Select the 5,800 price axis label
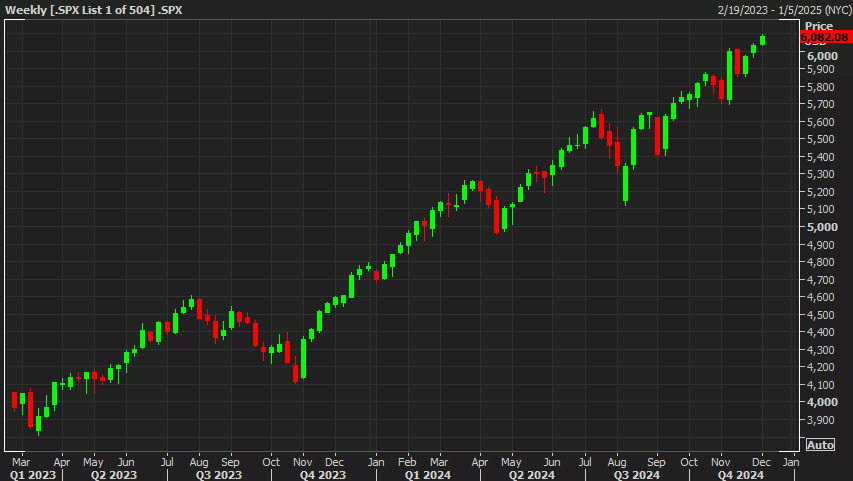This screenshot has width=853, height=481. click(x=821, y=87)
